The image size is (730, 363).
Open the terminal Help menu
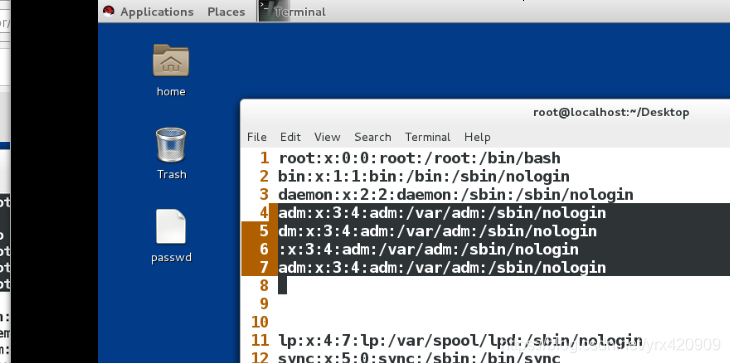click(477, 137)
